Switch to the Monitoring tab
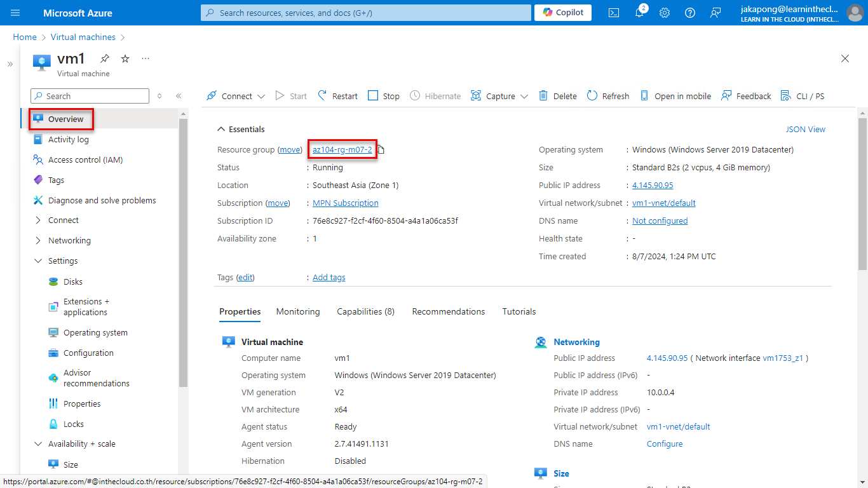 298,311
